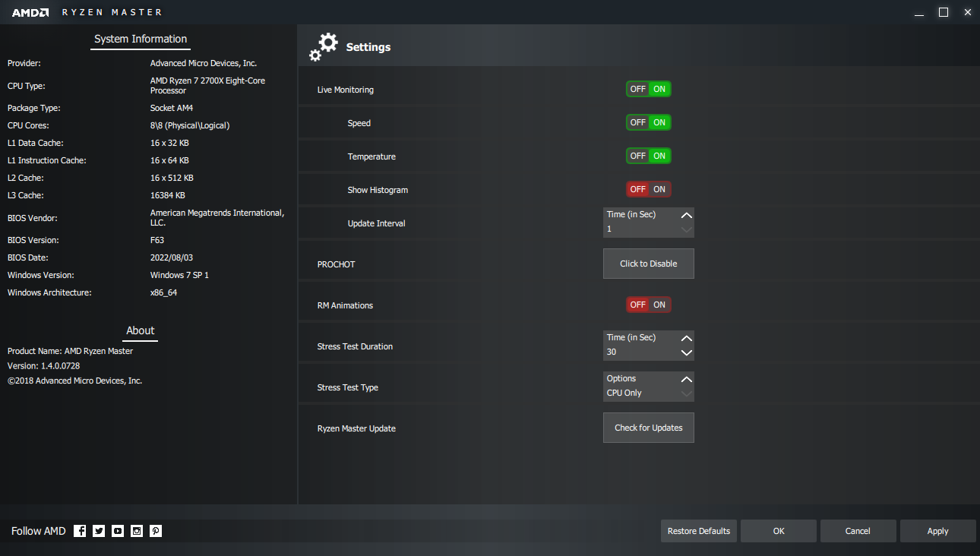Decrease Stress Test Duration with the down arrow
980x556 pixels.
[x=687, y=352]
